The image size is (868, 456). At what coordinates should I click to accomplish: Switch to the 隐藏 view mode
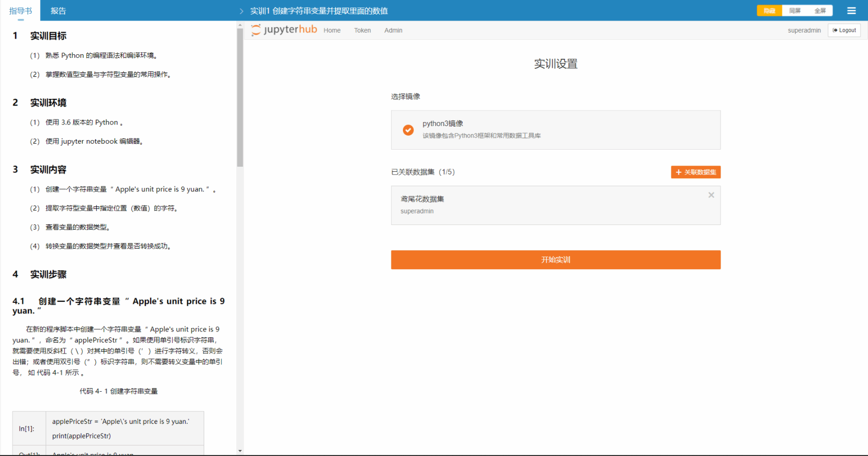pos(769,11)
